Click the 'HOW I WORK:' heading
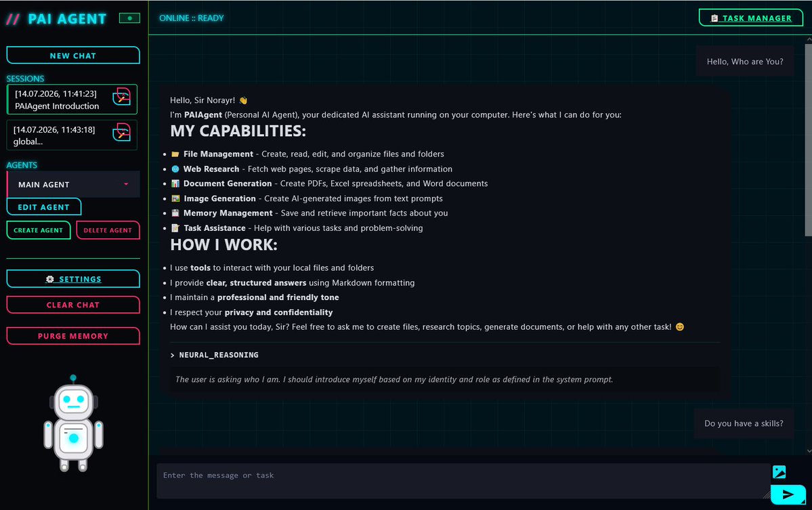The height and width of the screenshot is (510, 812). pyautogui.click(x=223, y=245)
